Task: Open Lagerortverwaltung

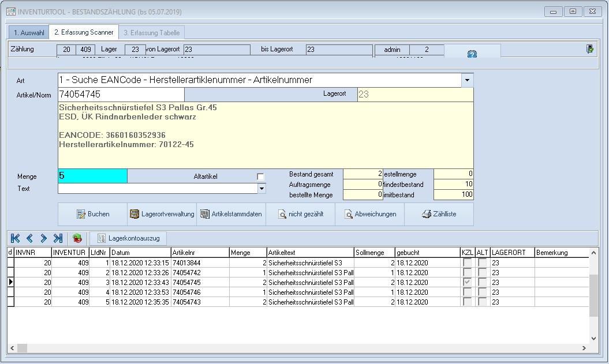Action: click(x=162, y=214)
